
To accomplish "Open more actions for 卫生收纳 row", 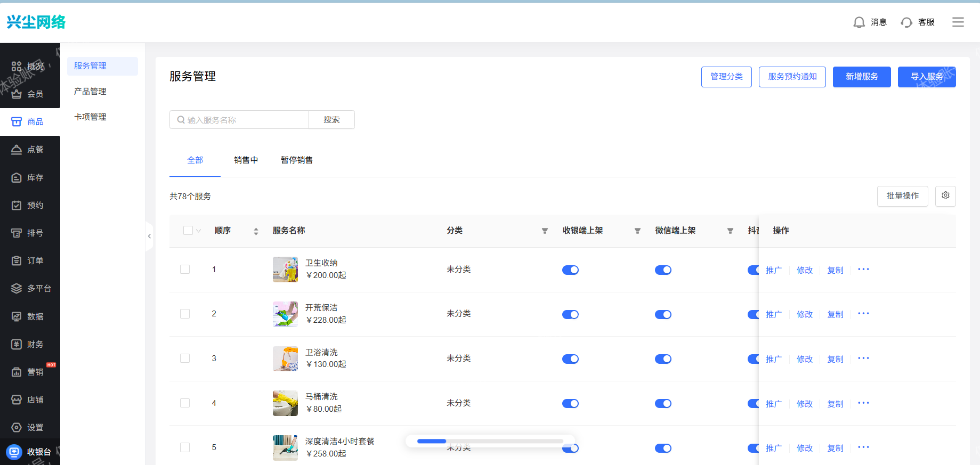I will click(x=863, y=270).
